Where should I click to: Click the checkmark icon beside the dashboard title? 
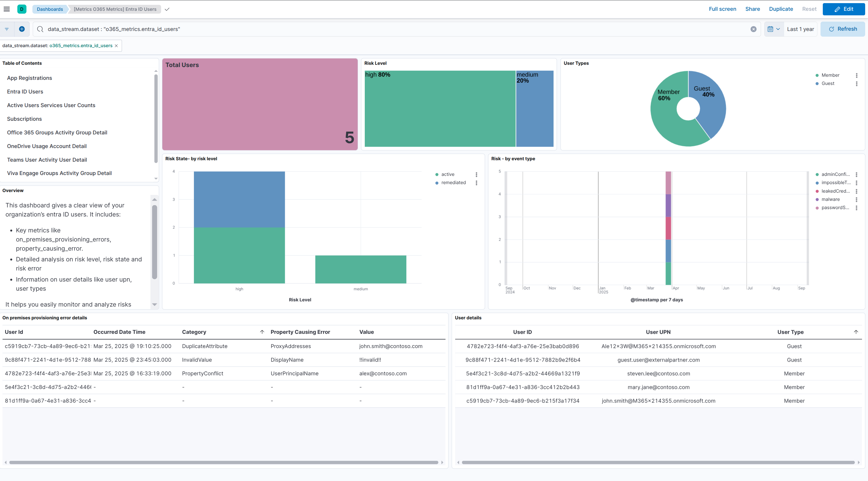167,9
